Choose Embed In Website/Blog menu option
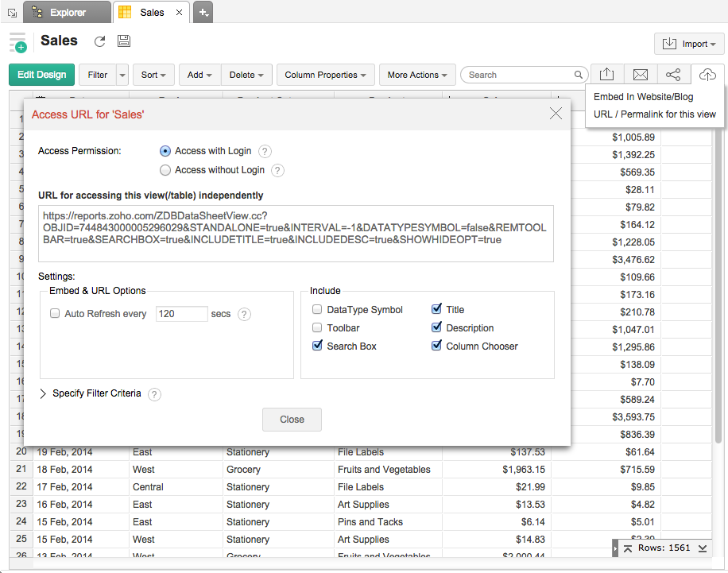This screenshot has width=728, height=573. coord(643,97)
